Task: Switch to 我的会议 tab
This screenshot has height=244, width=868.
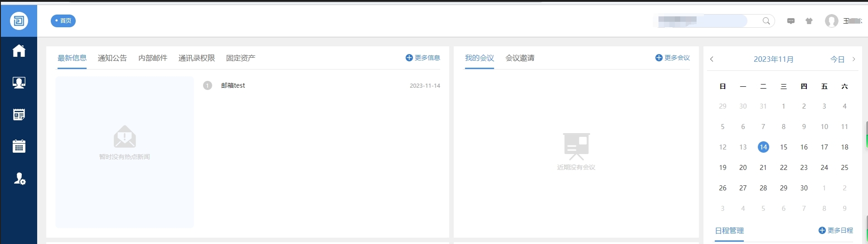Action: (479, 58)
